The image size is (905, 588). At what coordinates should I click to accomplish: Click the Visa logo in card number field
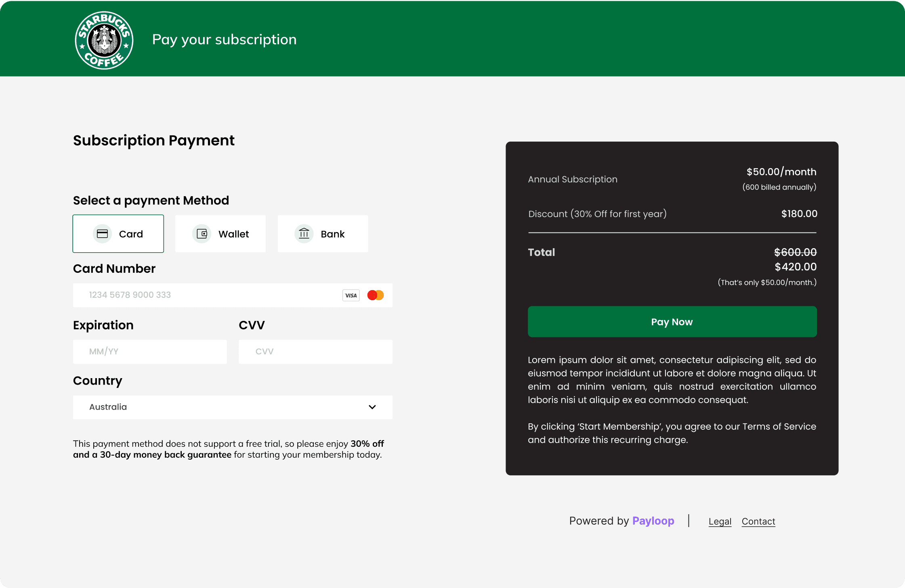click(x=351, y=295)
